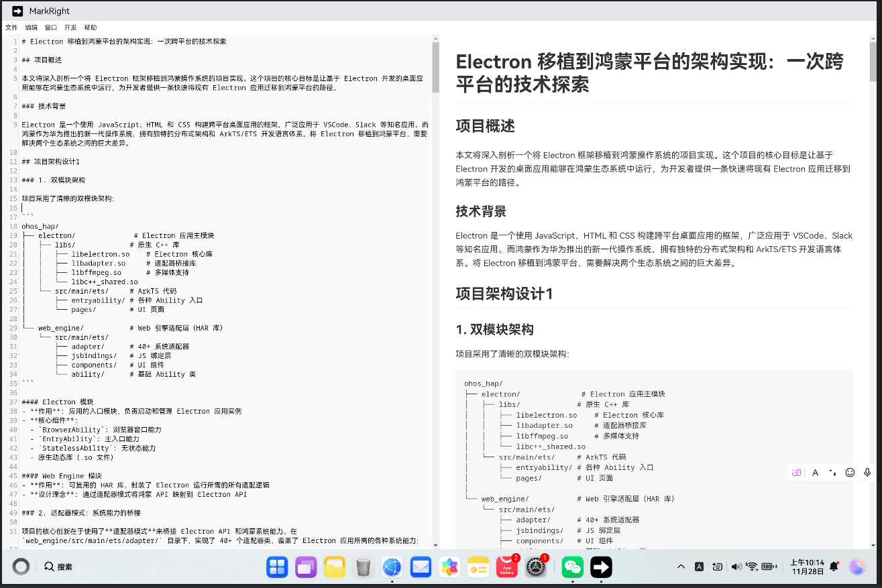Open WeChat from the dock

tap(572, 567)
